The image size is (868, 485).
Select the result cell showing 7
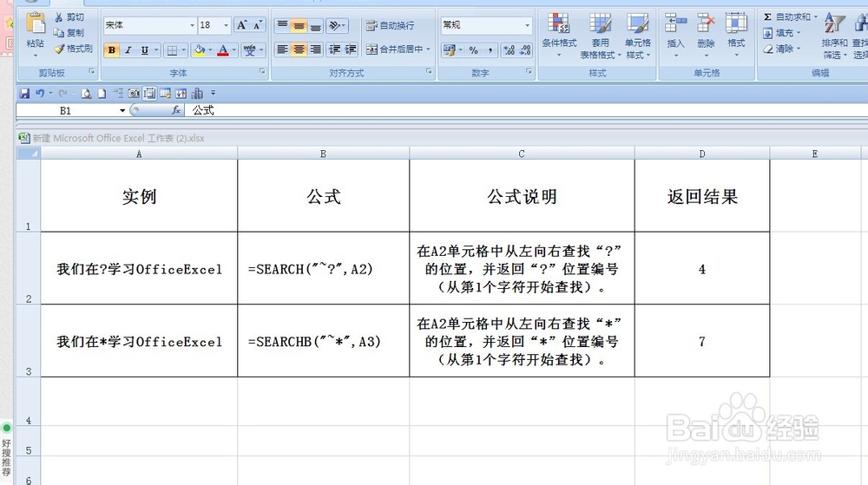(x=702, y=341)
